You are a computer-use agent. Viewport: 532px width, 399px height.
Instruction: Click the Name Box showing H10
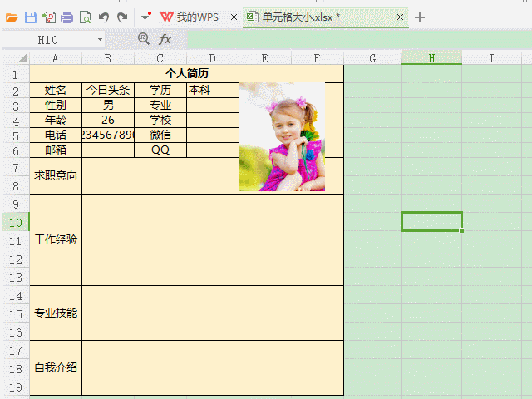pyautogui.click(x=48, y=39)
